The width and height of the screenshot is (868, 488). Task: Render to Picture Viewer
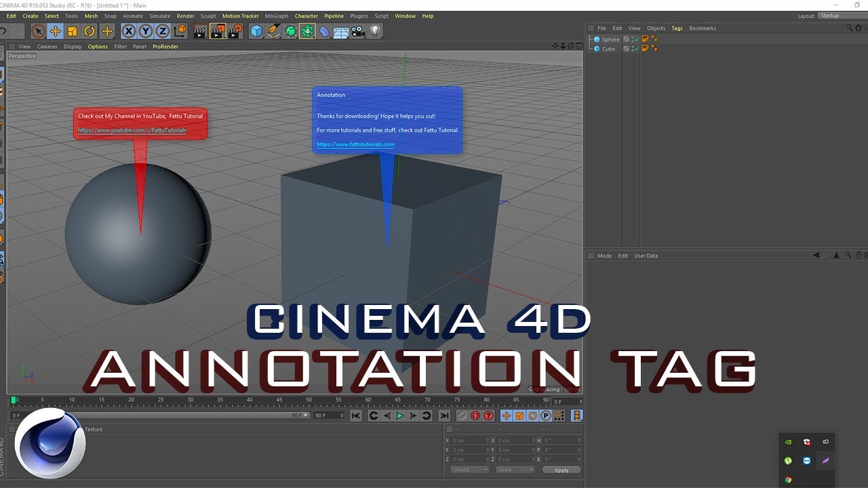coord(218,31)
